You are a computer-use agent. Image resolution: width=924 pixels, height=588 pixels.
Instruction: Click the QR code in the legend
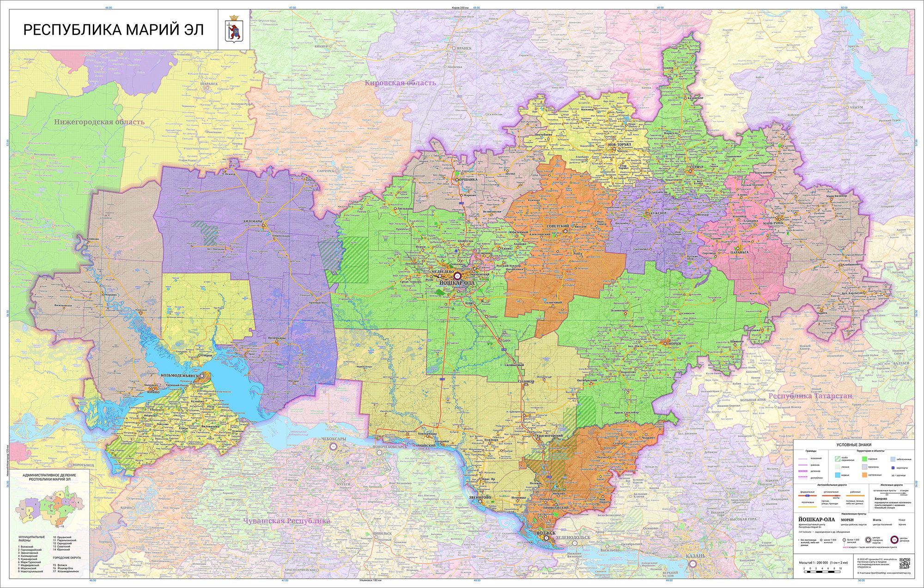(x=905, y=563)
